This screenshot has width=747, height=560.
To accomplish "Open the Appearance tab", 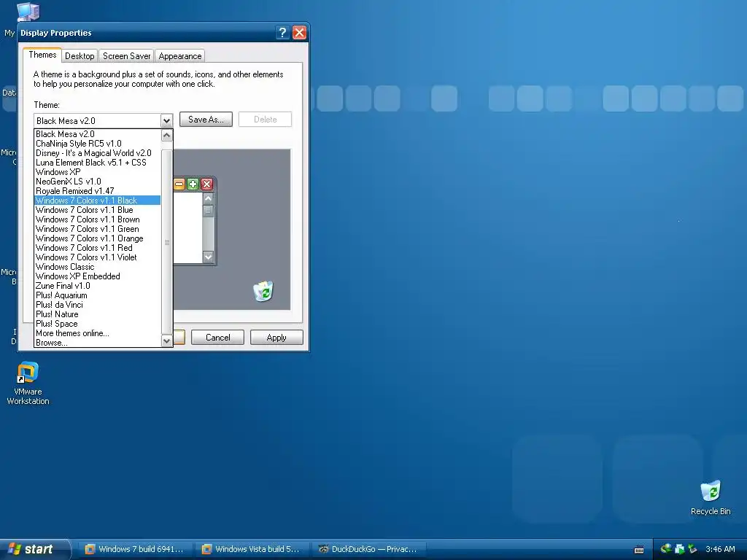I will click(180, 55).
